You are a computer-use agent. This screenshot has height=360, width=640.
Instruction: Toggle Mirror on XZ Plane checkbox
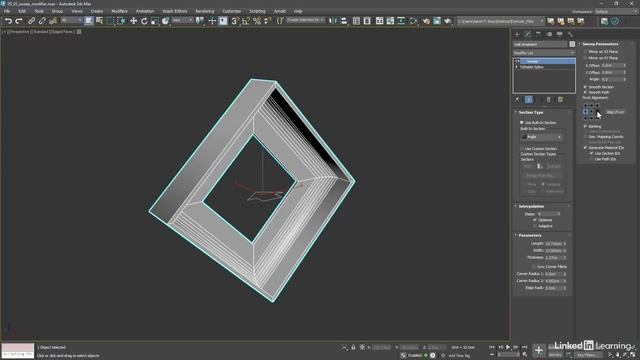(x=585, y=52)
